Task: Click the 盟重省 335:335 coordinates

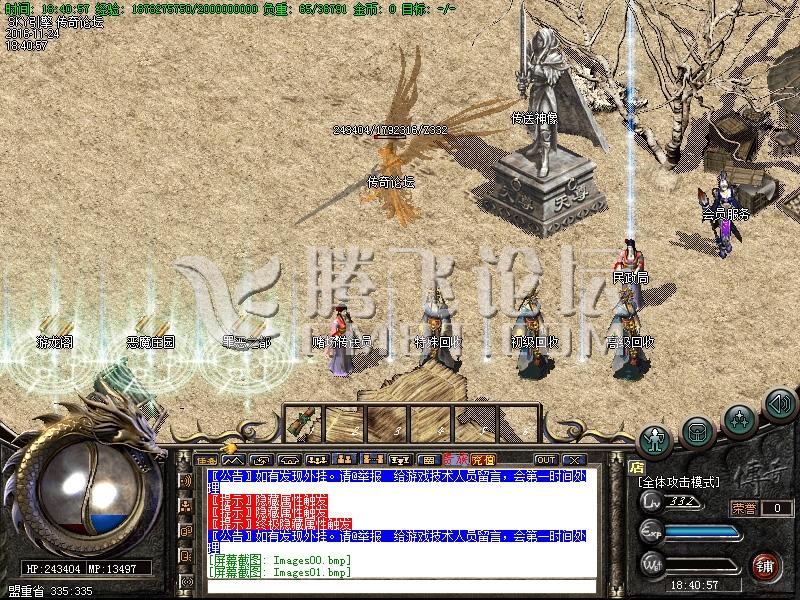Action: point(50,591)
